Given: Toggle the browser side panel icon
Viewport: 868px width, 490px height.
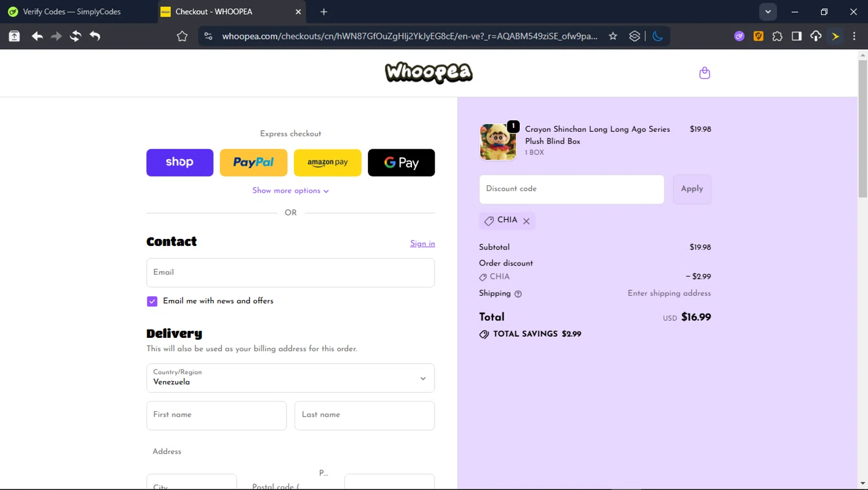Looking at the screenshot, I should pyautogui.click(x=796, y=36).
